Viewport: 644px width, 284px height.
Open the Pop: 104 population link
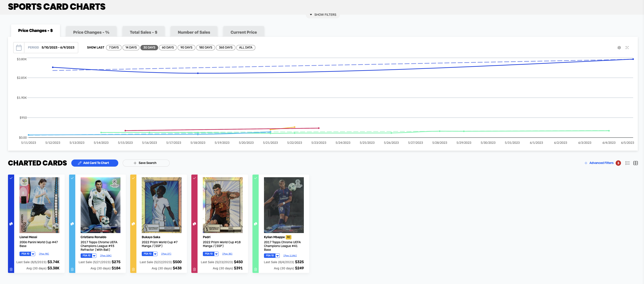pyautogui.click(x=106, y=255)
